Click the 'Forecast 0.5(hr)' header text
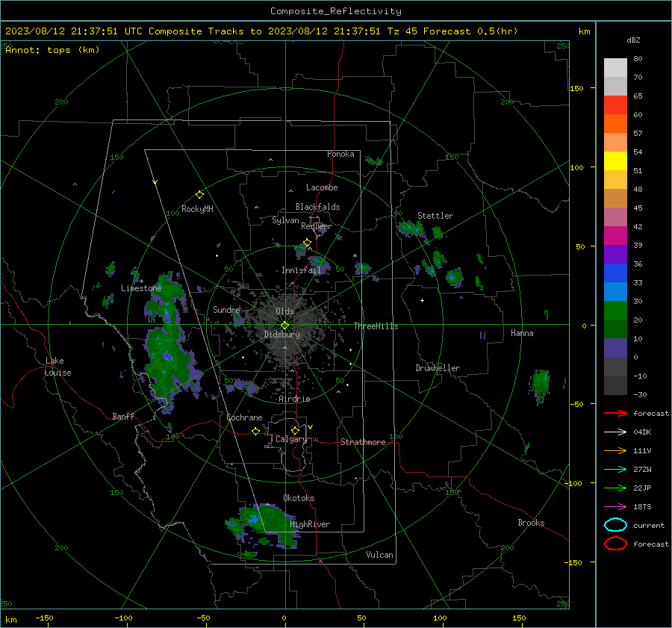The height and width of the screenshot is (628, 672). point(470,31)
